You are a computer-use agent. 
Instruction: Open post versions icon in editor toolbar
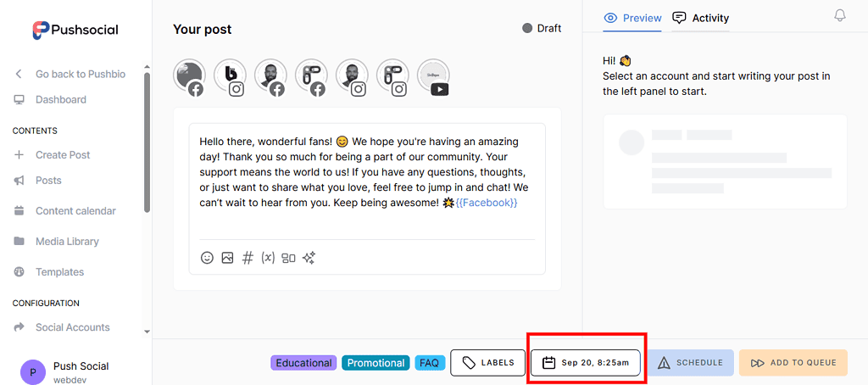[288, 258]
